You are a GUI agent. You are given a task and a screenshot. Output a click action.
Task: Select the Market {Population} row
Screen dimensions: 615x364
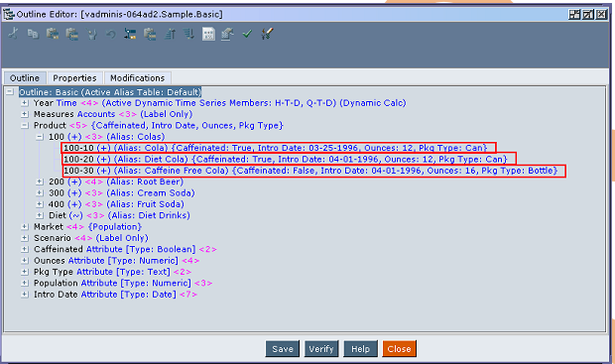(87, 227)
